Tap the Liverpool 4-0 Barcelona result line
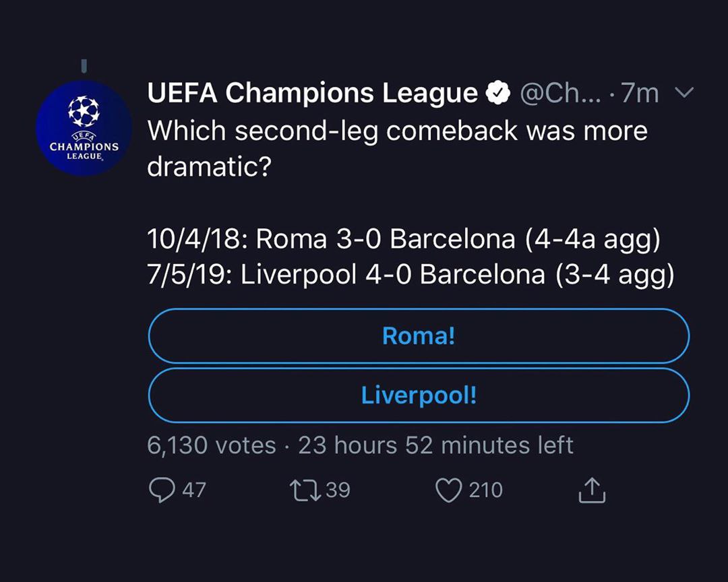Image resolution: width=728 pixels, height=582 pixels. coord(411,274)
